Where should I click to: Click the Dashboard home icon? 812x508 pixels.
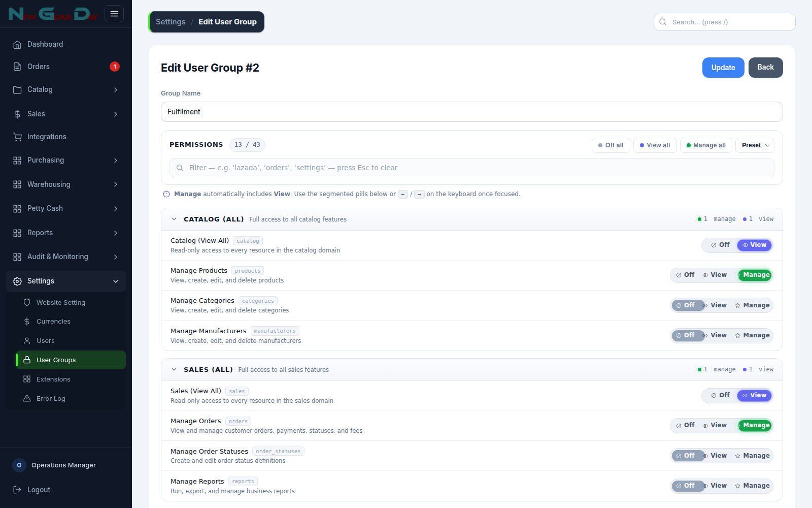[x=17, y=45]
